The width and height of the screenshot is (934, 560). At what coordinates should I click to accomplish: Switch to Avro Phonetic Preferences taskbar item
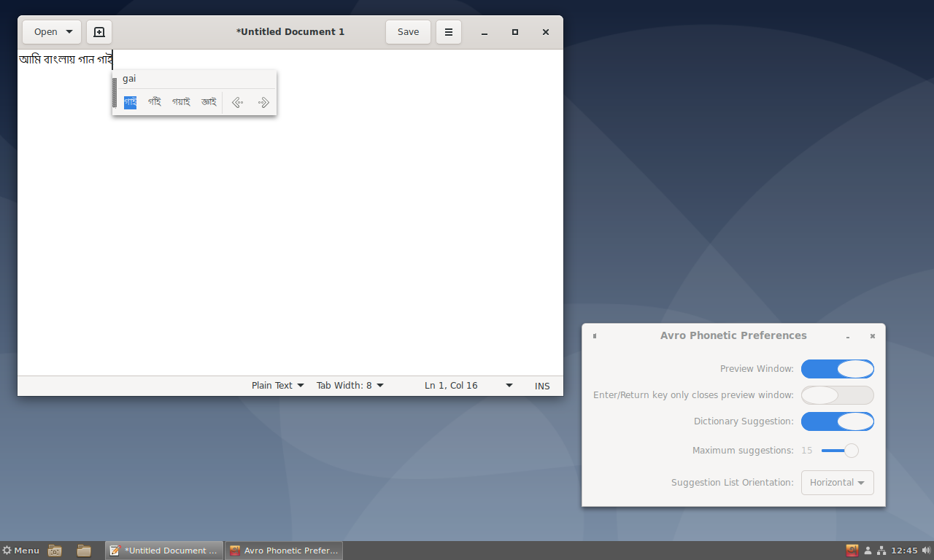pyautogui.click(x=283, y=551)
